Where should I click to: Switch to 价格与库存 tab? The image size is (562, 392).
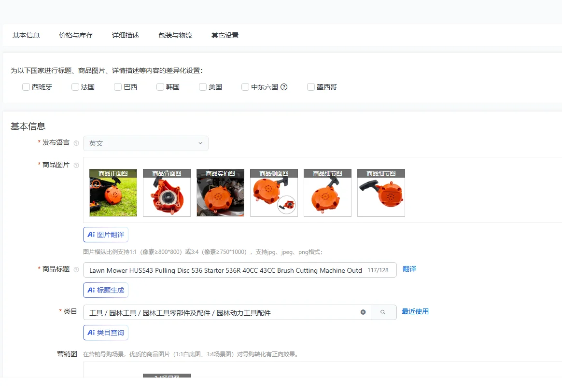tap(76, 35)
